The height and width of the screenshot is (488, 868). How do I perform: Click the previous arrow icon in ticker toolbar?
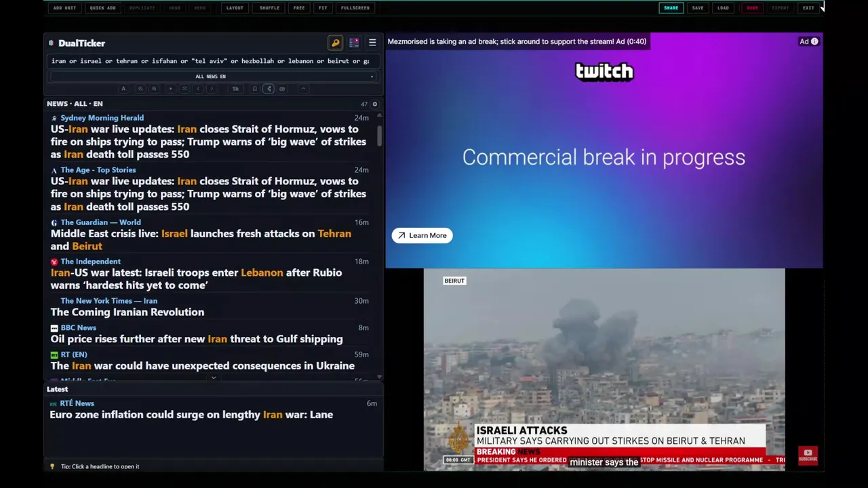tap(198, 89)
